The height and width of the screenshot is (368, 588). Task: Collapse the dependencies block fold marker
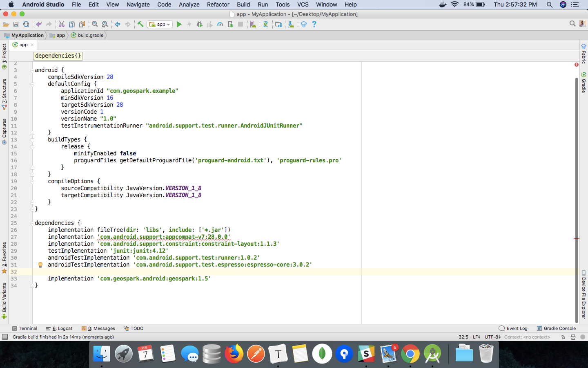[x=32, y=223]
